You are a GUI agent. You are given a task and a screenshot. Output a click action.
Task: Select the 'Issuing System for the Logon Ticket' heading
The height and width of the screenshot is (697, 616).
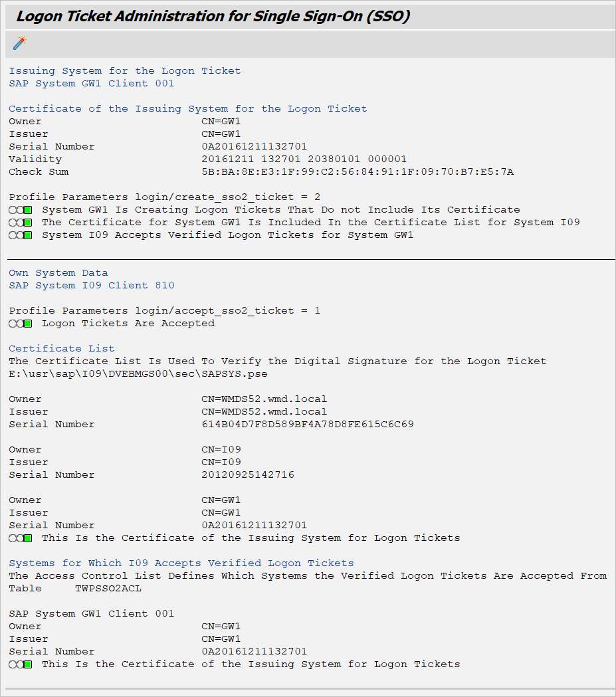(124, 71)
